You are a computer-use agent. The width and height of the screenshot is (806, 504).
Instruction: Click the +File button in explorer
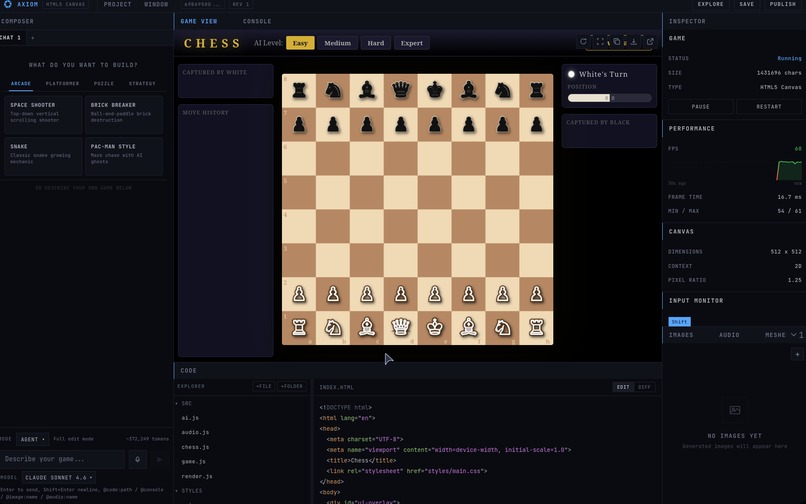click(264, 386)
